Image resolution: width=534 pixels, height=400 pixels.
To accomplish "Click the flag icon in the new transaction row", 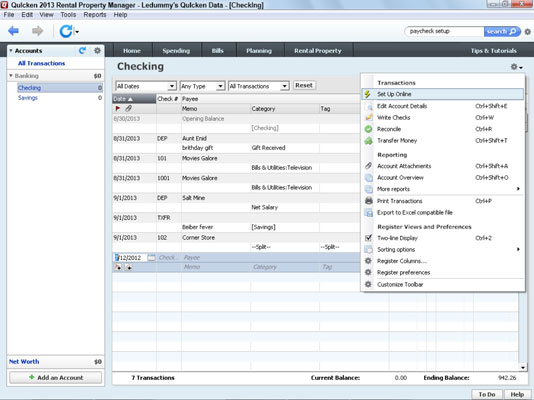I will (118, 267).
